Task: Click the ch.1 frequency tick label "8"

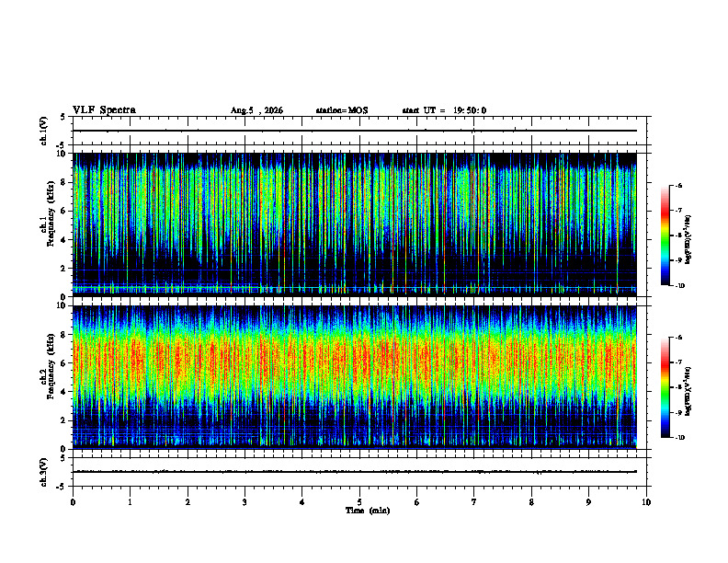Action: (63, 182)
